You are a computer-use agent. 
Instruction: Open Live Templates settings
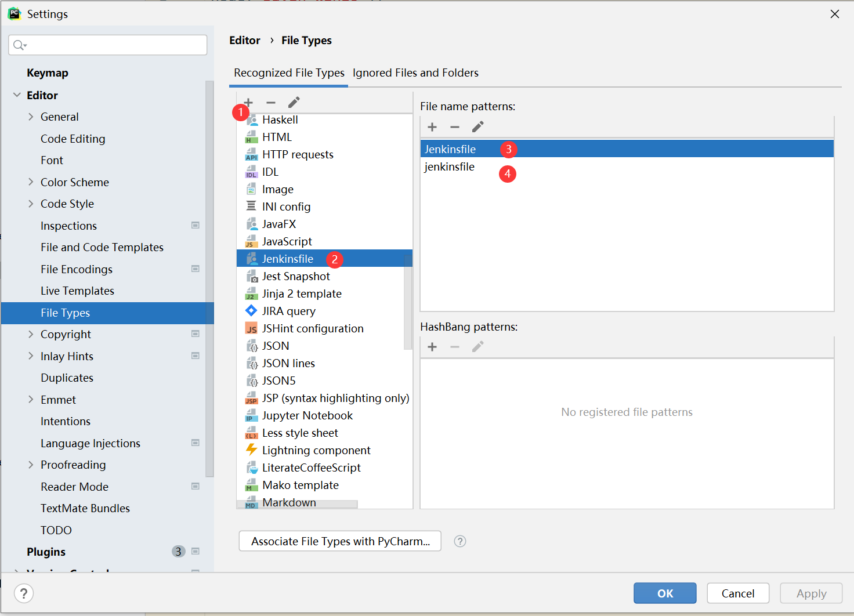(x=77, y=291)
